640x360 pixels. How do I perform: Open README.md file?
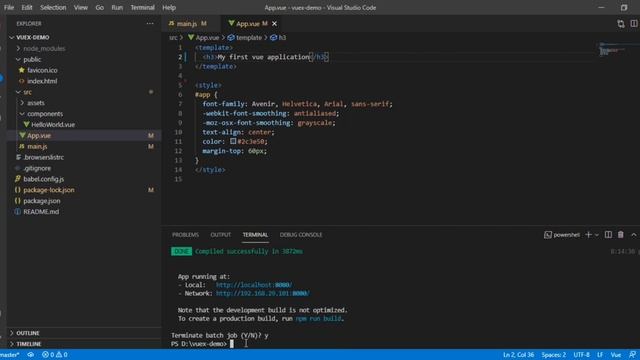click(x=41, y=211)
